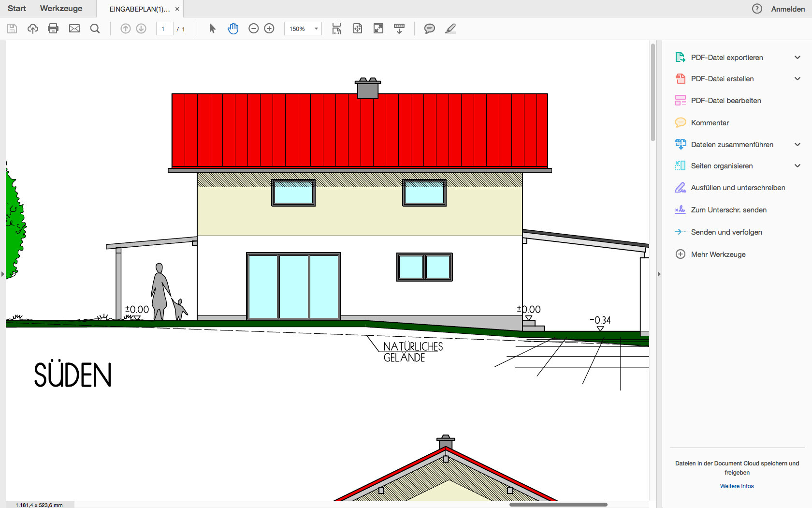The image size is (812, 508).
Task: Expand Dateien zusammenführen section
Action: pyautogui.click(x=797, y=145)
